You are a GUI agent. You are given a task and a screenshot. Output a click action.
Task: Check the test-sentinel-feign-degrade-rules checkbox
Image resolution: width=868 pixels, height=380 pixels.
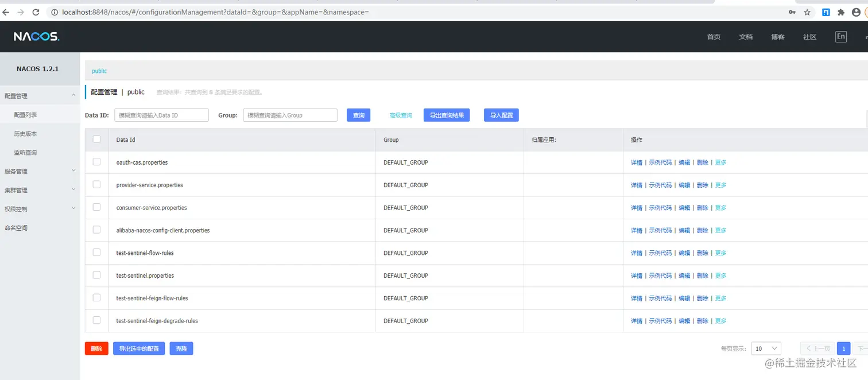click(96, 320)
